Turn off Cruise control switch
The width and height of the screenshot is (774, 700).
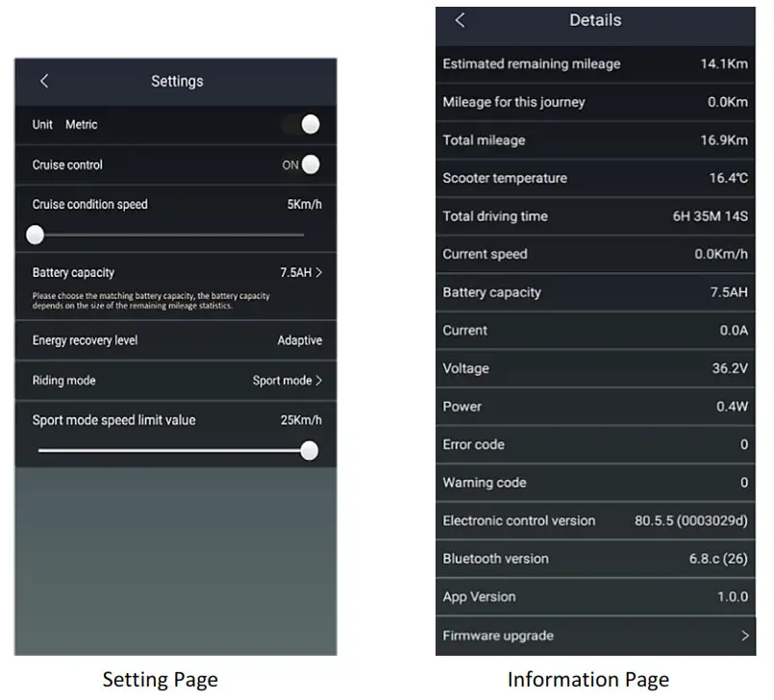[302, 164]
